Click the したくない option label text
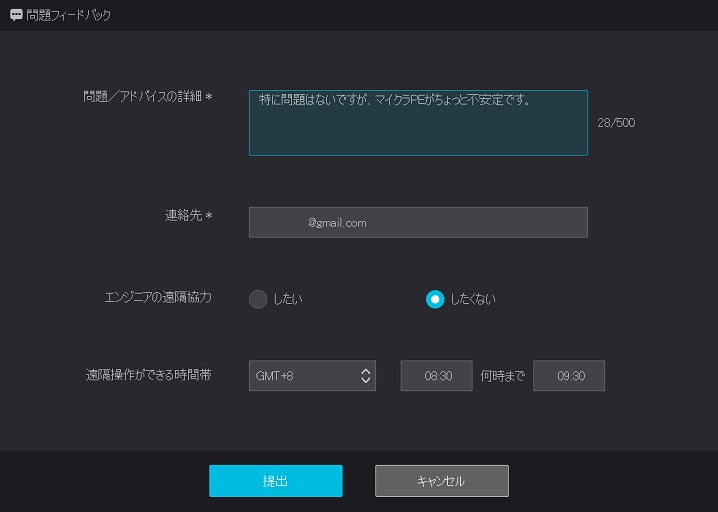718x512 pixels. [473, 299]
